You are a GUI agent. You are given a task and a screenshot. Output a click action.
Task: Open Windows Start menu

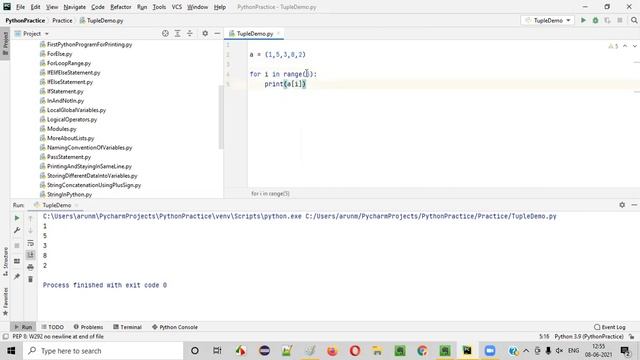click(x=11, y=351)
